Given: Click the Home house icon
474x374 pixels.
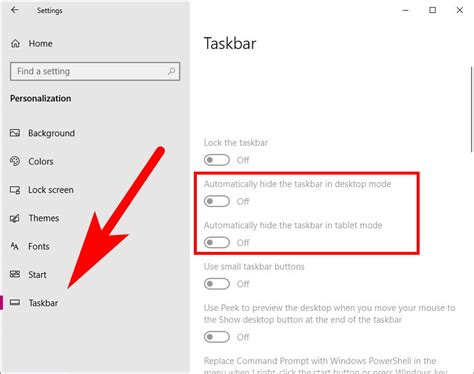Looking at the screenshot, I should pos(15,43).
